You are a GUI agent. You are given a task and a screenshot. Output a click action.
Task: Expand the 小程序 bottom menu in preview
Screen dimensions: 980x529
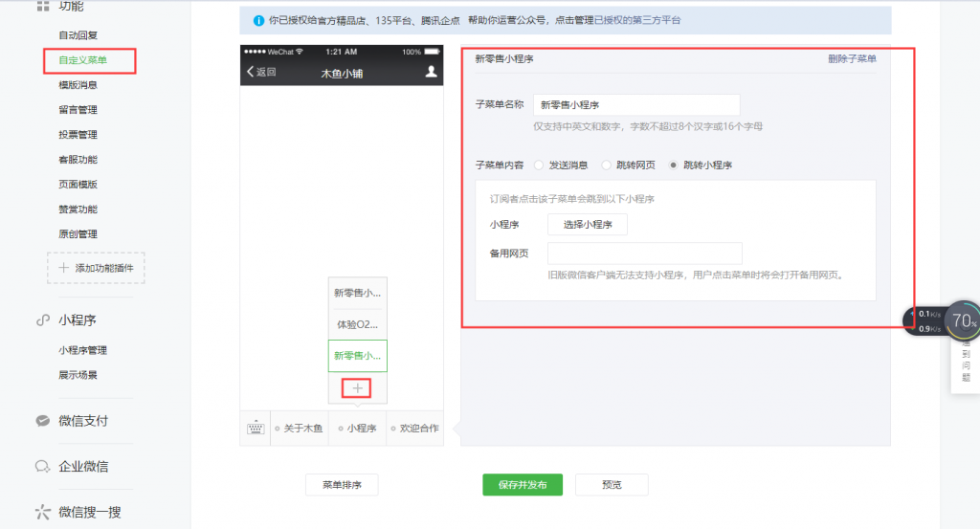click(x=358, y=429)
